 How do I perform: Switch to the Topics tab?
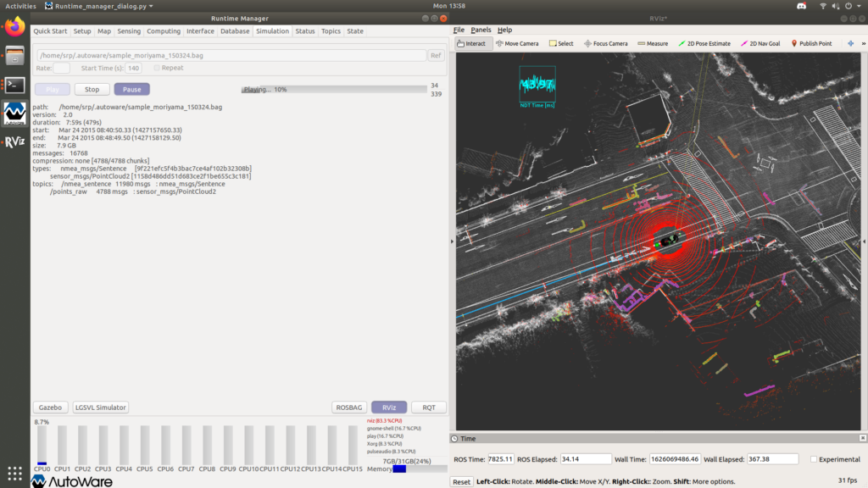331,31
